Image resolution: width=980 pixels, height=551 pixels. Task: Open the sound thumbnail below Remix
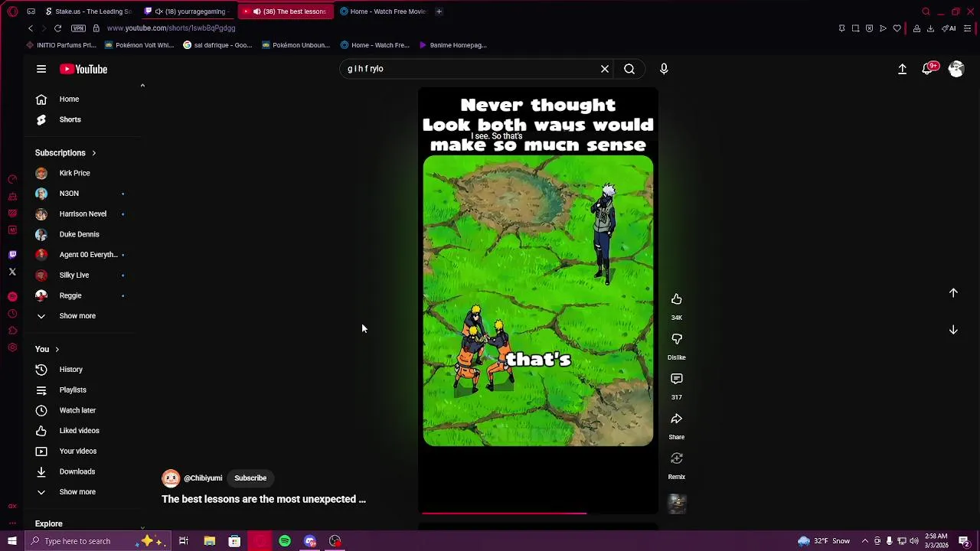coord(677,503)
